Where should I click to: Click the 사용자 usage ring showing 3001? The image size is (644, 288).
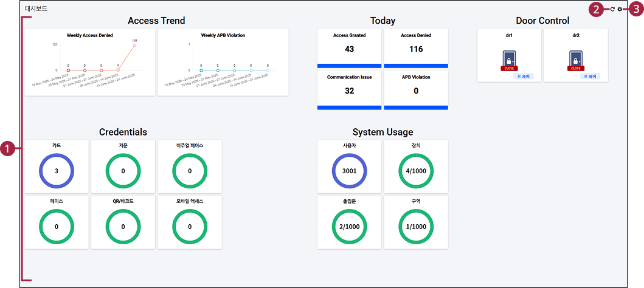pos(349,171)
